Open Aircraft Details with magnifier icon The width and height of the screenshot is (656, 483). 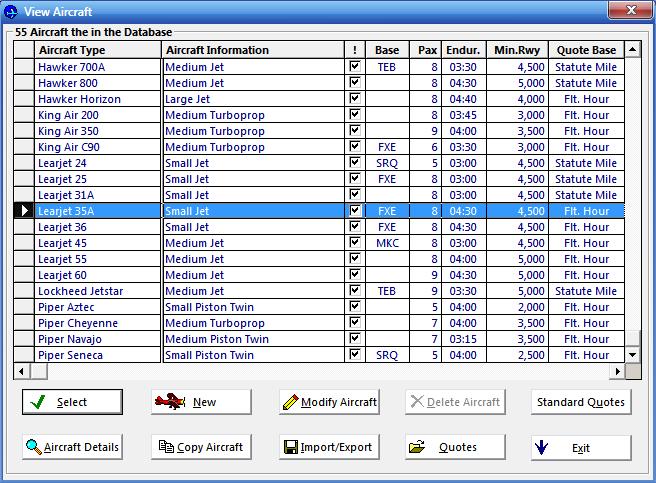[72, 447]
